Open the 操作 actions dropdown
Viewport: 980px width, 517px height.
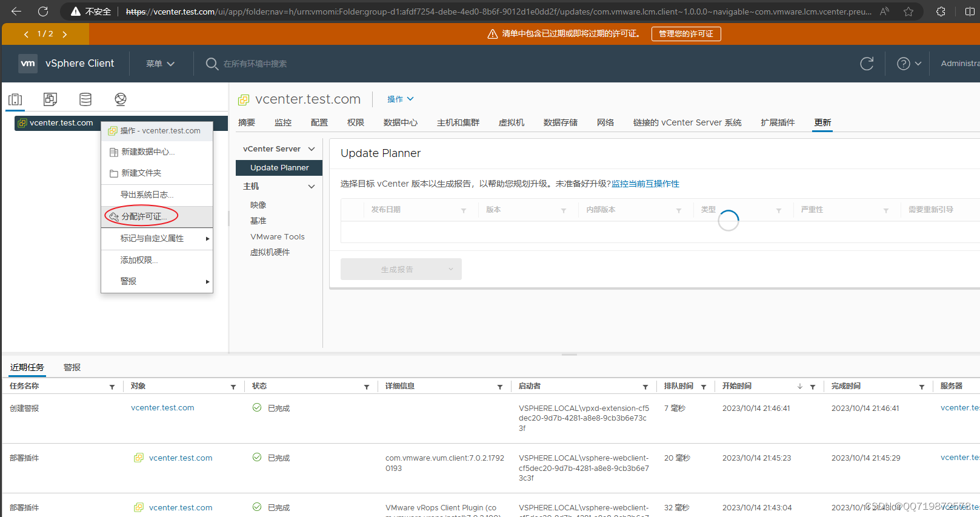pos(401,99)
